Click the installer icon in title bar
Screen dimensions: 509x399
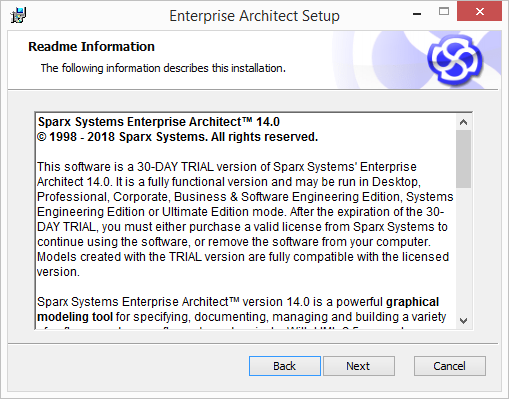coord(18,15)
